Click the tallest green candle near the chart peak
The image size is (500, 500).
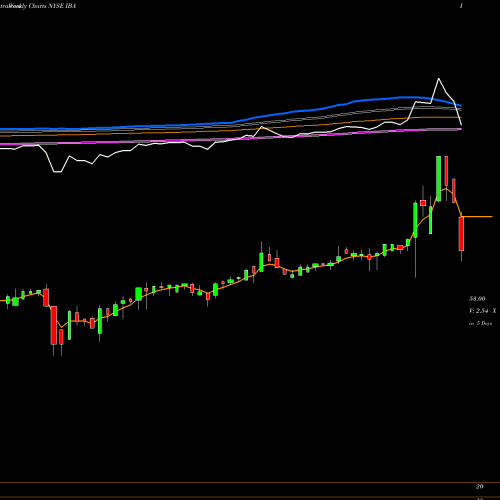point(438,178)
